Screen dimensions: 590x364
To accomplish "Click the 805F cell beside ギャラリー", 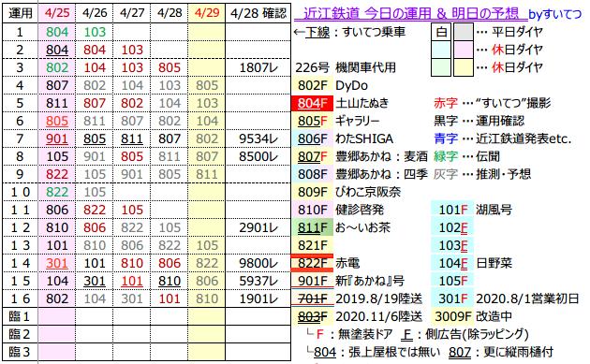I will (x=312, y=121).
